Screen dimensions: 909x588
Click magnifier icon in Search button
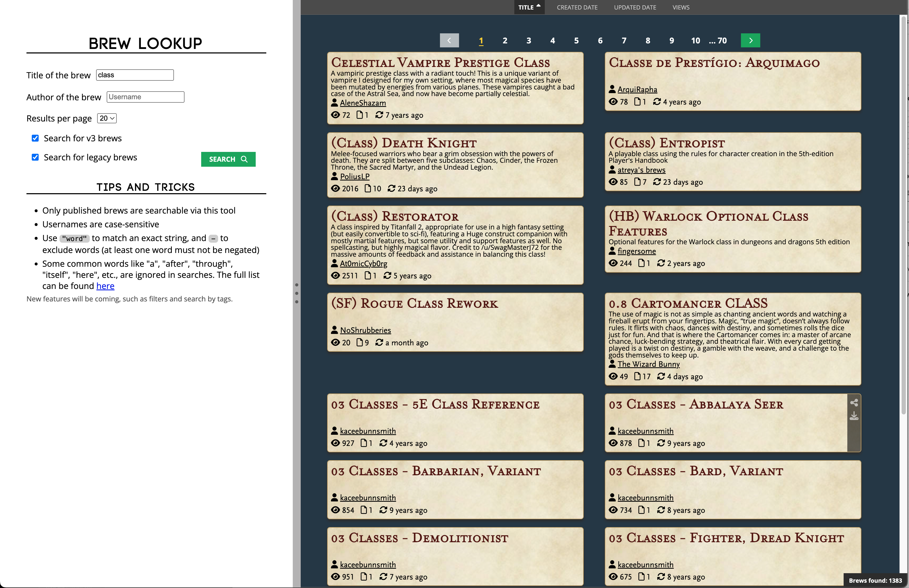(244, 159)
